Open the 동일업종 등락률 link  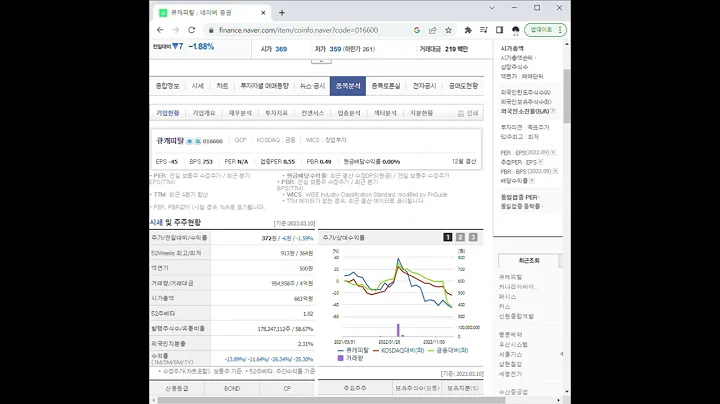(520, 207)
